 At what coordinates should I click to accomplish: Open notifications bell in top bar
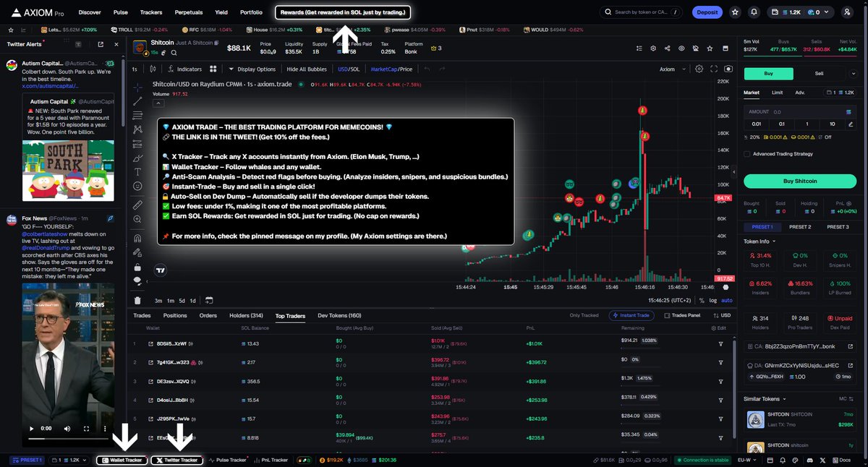tap(754, 12)
